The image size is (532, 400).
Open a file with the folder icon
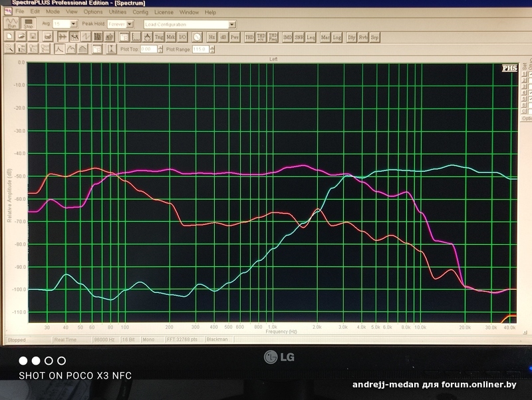point(21,37)
